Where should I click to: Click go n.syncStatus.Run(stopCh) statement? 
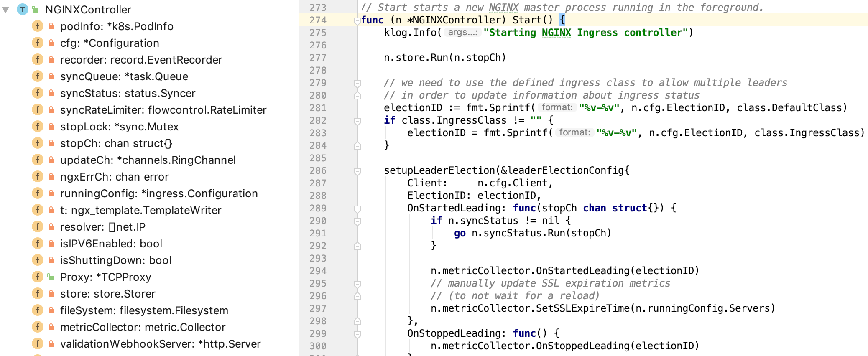tap(533, 233)
